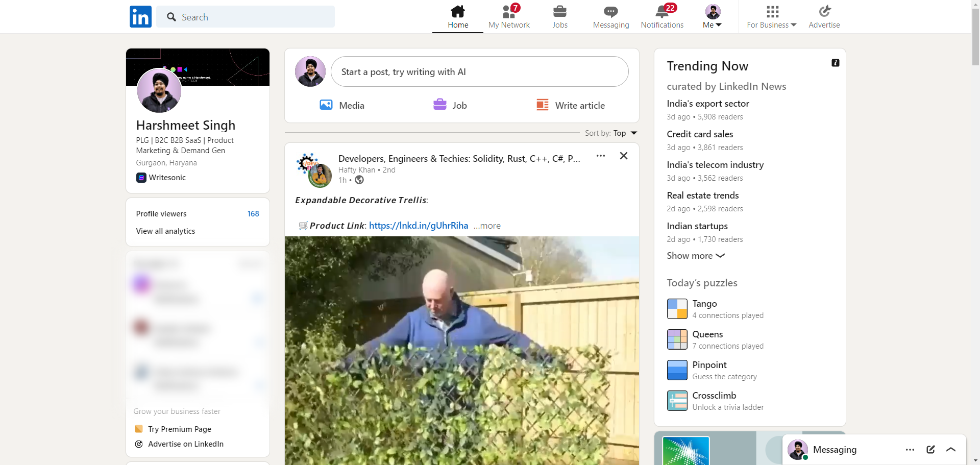The height and width of the screenshot is (465, 980).
Task: Open messaging overlay options menu
Action: point(910,450)
